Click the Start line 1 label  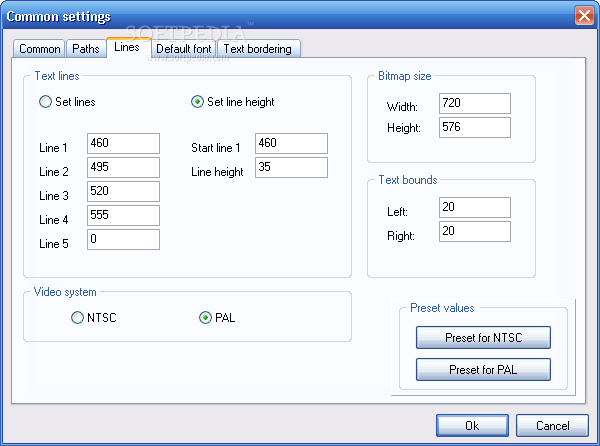pos(216,148)
